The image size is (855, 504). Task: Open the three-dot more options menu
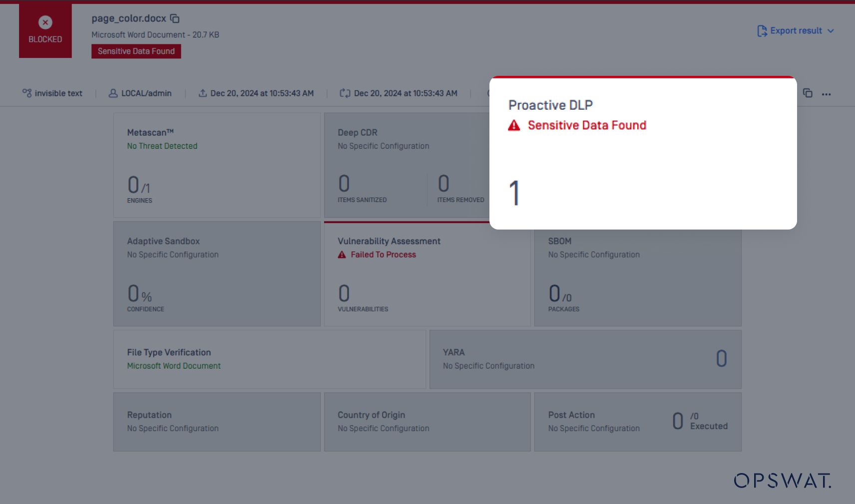click(827, 94)
